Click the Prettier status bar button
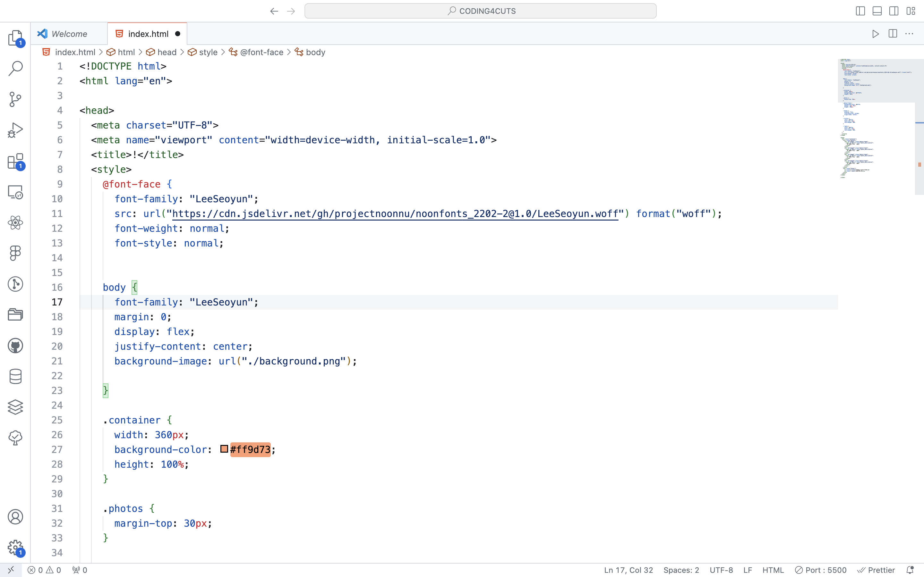The image size is (924, 577). (876, 570)
